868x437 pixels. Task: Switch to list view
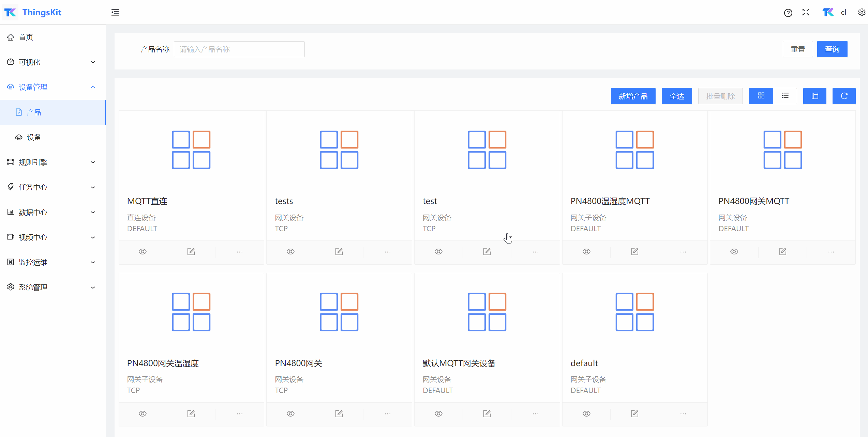[785, 96]
